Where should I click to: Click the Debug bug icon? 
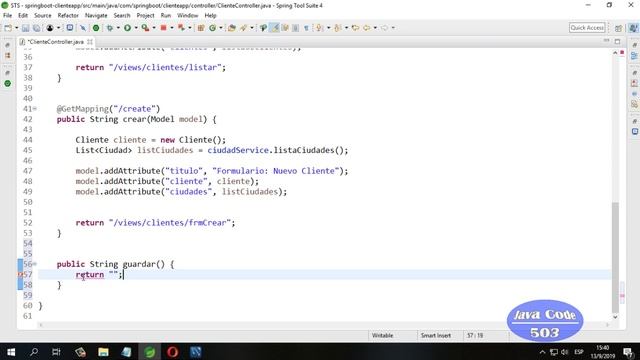point(109,28)
